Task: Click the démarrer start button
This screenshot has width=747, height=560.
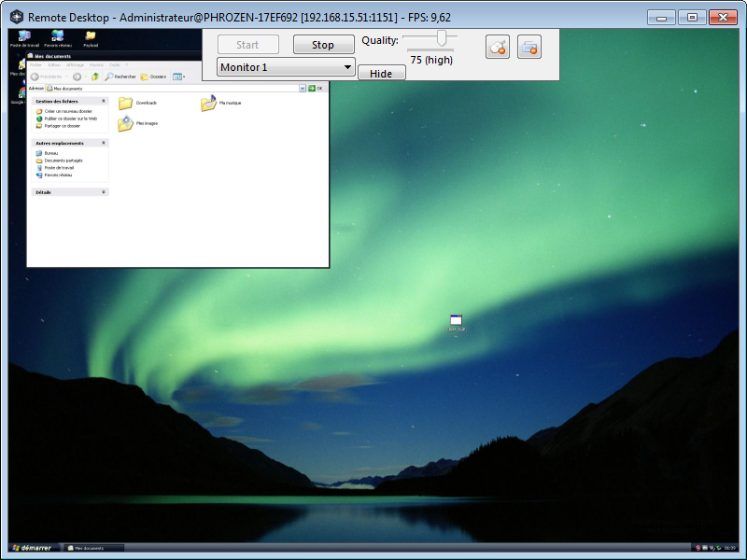Action: point(31,548)
